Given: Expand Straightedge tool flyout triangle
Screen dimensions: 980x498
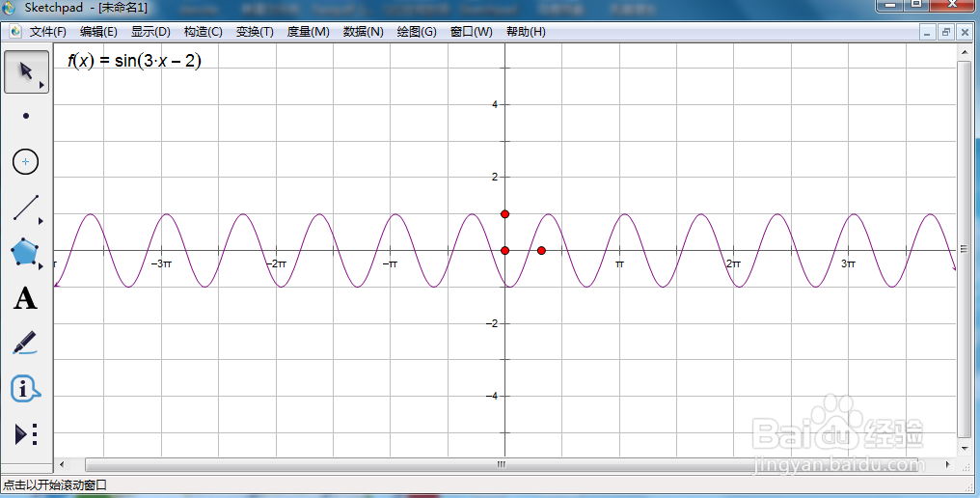Looking at the screenshot, I should pos(41,221).
